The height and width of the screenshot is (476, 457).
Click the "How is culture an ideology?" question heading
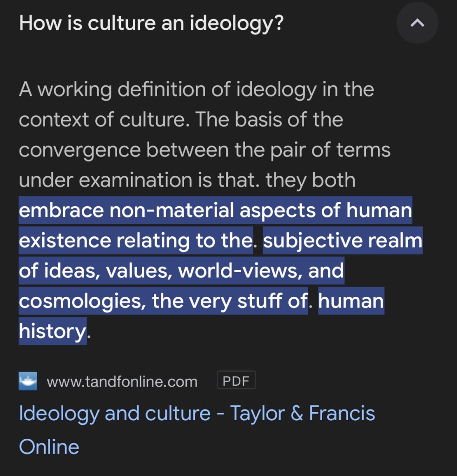click(151, 23)
